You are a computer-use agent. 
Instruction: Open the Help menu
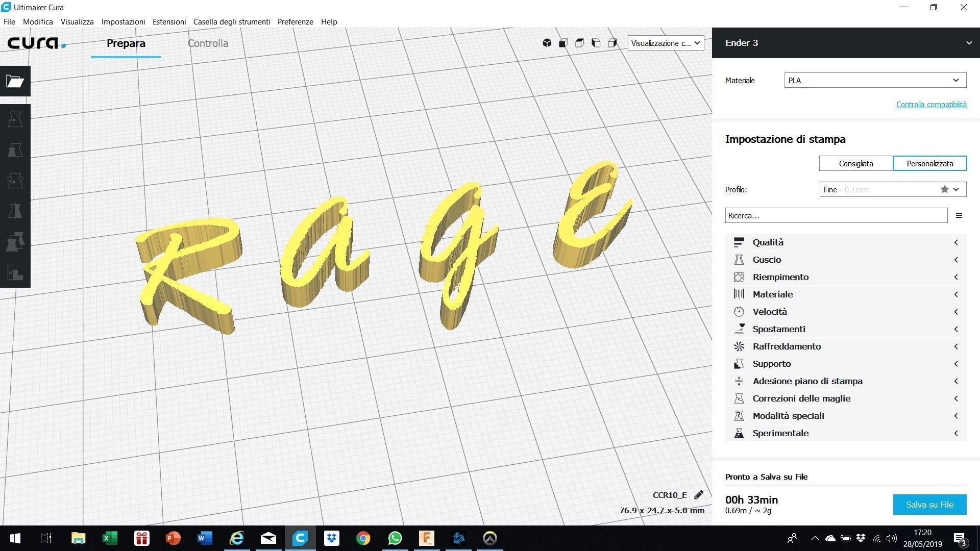tap(329, 21)
